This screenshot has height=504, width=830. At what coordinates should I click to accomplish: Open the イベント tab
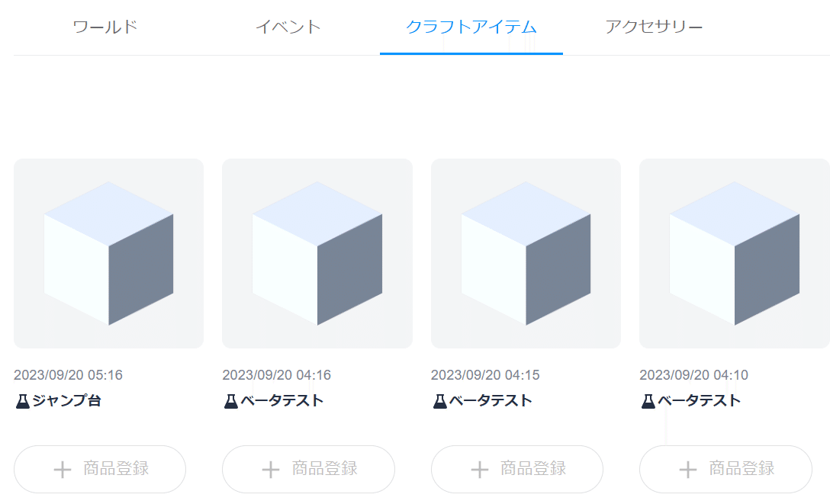288,27
